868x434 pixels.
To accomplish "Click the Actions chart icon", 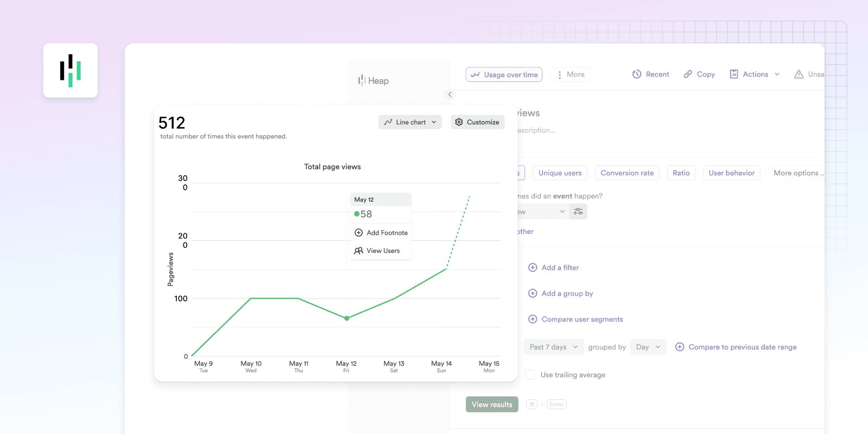I will point(734,74).
